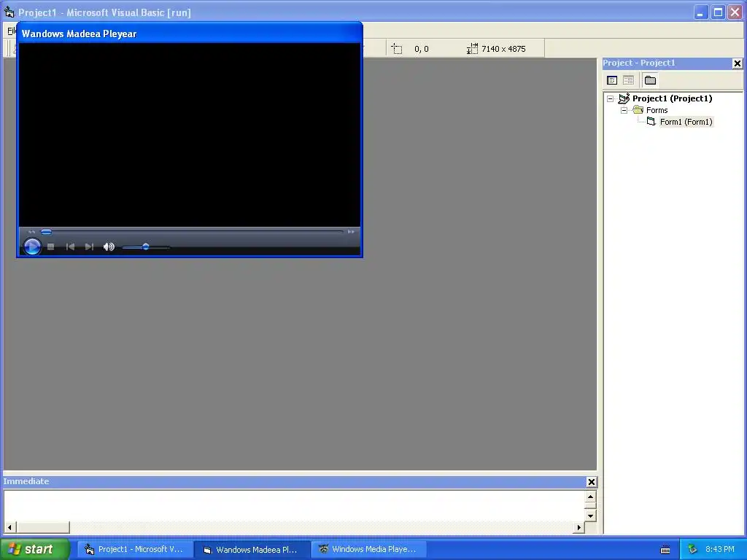Image resolution: width=747 pixels, height=560 pixels.
Task: Mute the audio with the speaker icon
Action: 109,246
